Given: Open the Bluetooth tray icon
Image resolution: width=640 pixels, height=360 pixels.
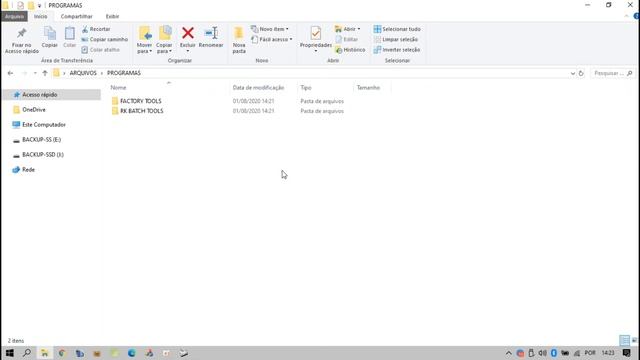Looking at the screenshot, I should pos(553,353).
